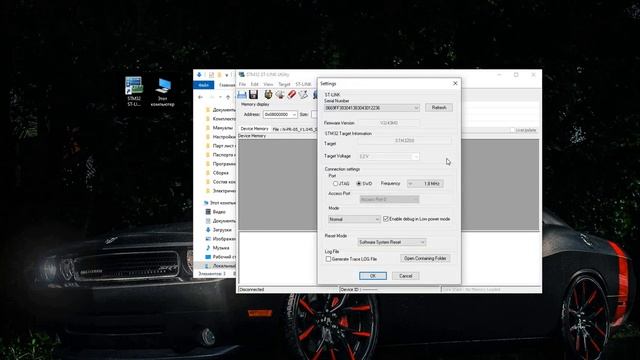
Task: Click the Firmware Version field
Action: click(389, 123)
